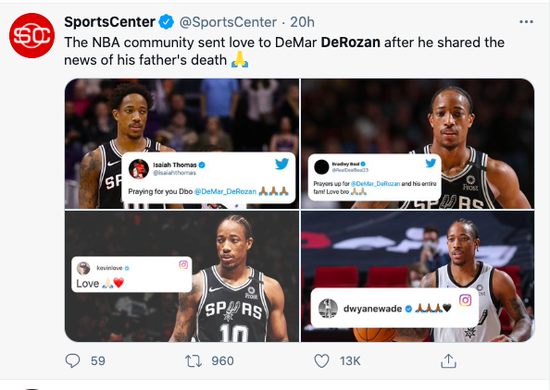Screen dimensions: 550x390
Task: Open the top-right Bradley Beal photo
Action: click(x=418, y=144)
